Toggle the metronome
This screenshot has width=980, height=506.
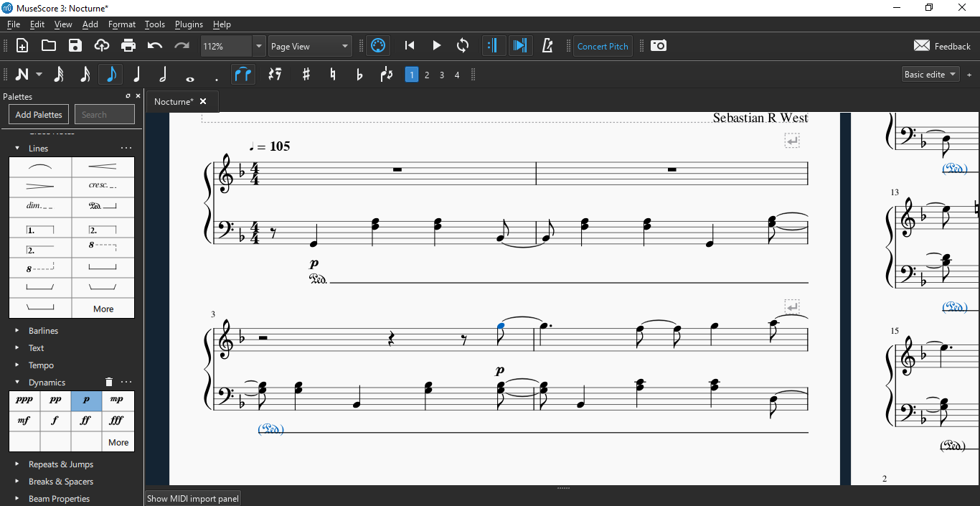(548, 46)
